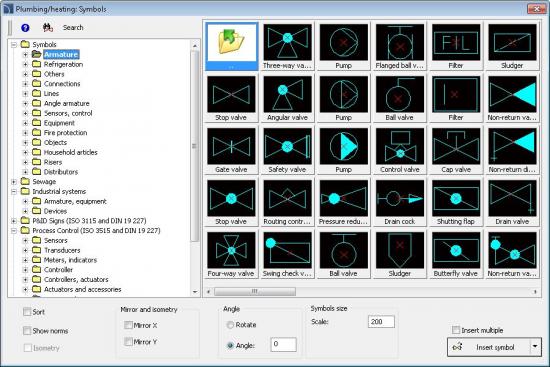Click the binoculars search icon
Screen dimensions: 550x367
point(48,27)
